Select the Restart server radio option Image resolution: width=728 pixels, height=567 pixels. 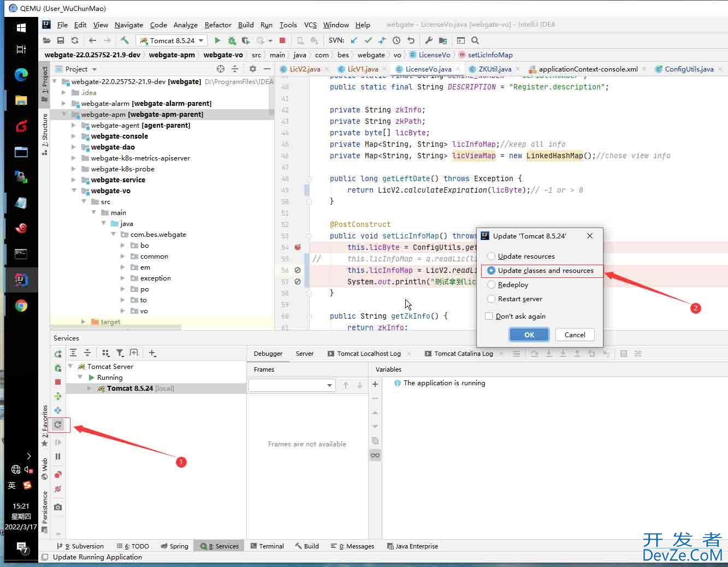coord(514,299)
